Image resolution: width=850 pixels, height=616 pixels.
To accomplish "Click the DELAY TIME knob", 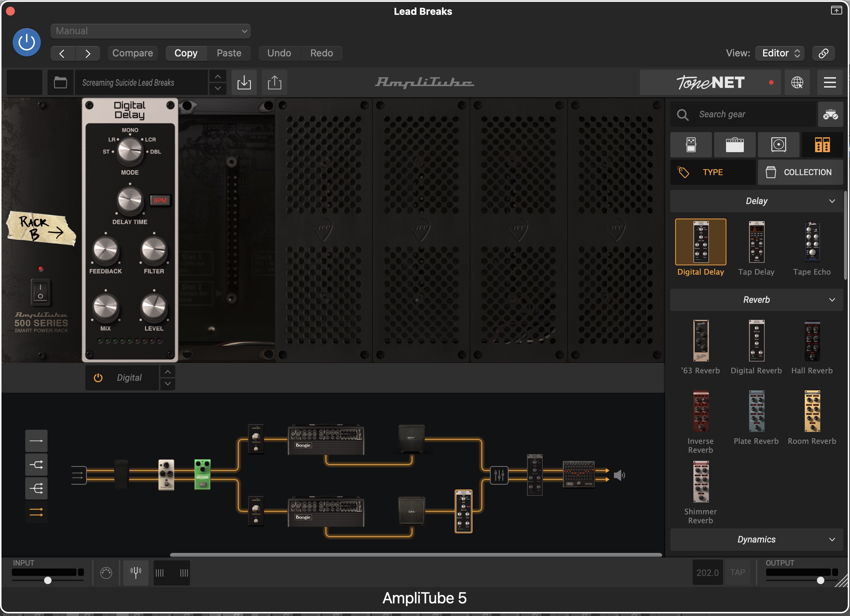I will click(130, 200).
